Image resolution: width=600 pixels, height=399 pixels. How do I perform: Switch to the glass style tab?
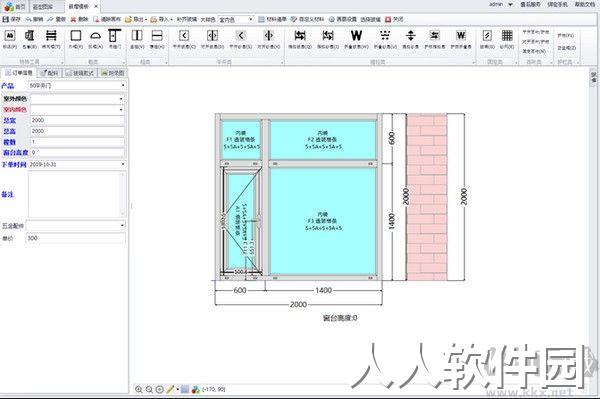[80, 73]
